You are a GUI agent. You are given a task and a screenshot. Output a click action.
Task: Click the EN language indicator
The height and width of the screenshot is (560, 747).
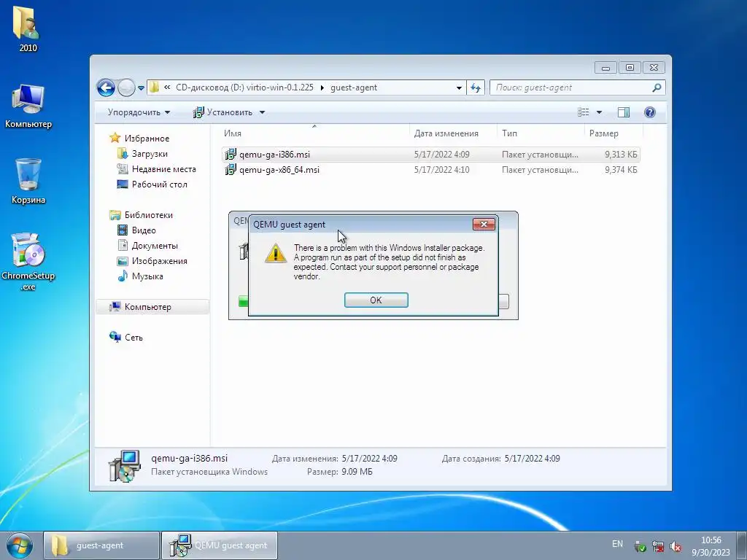(x=617, y=544)
